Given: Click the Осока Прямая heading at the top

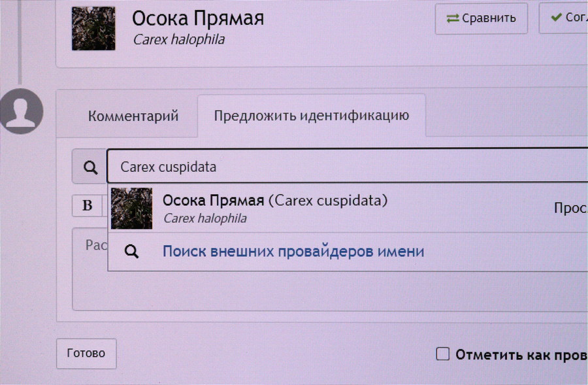Looking at the screenshot, I should tap(198, 18).
